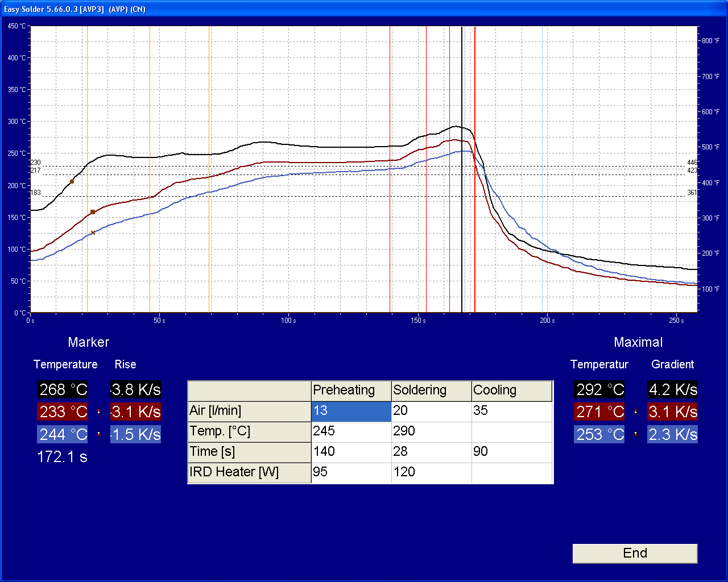This screenshot has height=582, width=728.
Task: Click the marker time 172.1 s
Action: tap(63, 457)
